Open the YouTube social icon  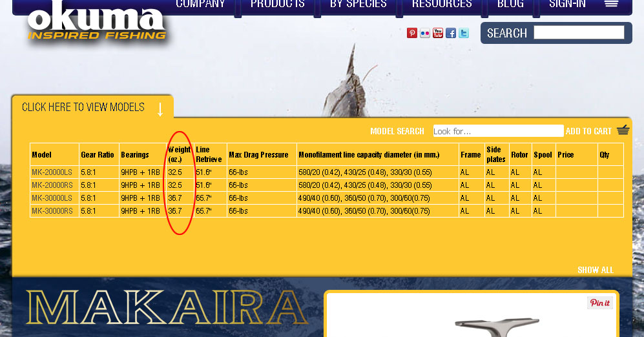(x=438, y=34)
